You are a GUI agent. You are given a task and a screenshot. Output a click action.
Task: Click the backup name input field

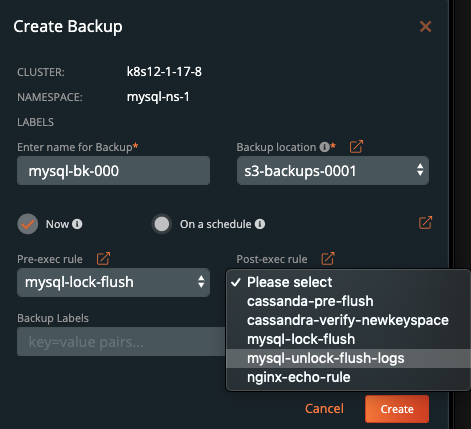point(113,170)
